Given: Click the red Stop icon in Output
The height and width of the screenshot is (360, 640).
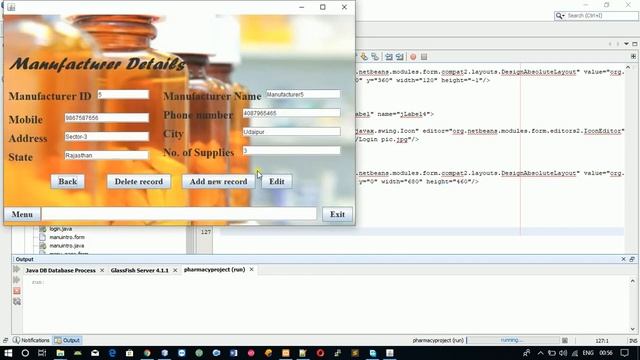Looking at the screenshot, I should (x=17, y=291).
